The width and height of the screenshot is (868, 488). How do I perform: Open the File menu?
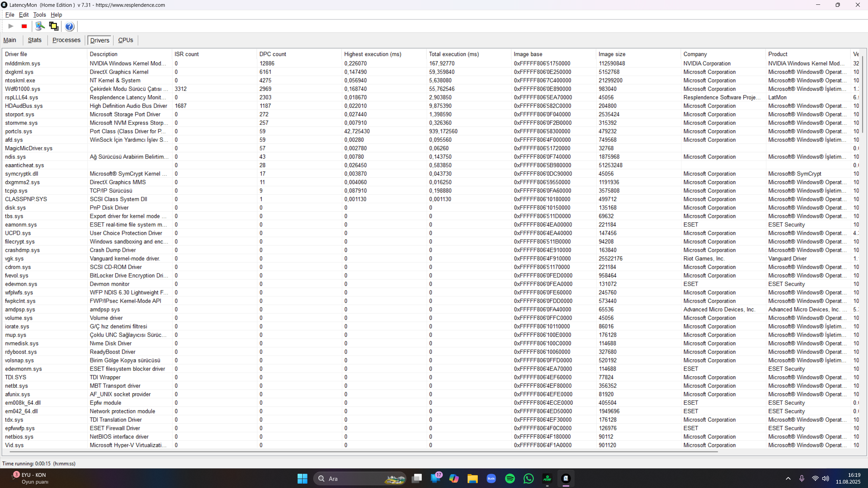point(10,15)
